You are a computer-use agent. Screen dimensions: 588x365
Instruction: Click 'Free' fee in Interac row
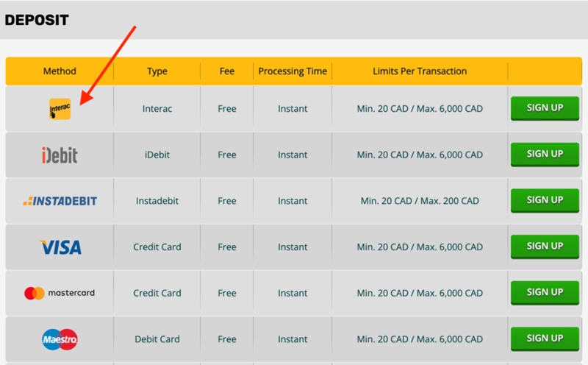[227, 108]
